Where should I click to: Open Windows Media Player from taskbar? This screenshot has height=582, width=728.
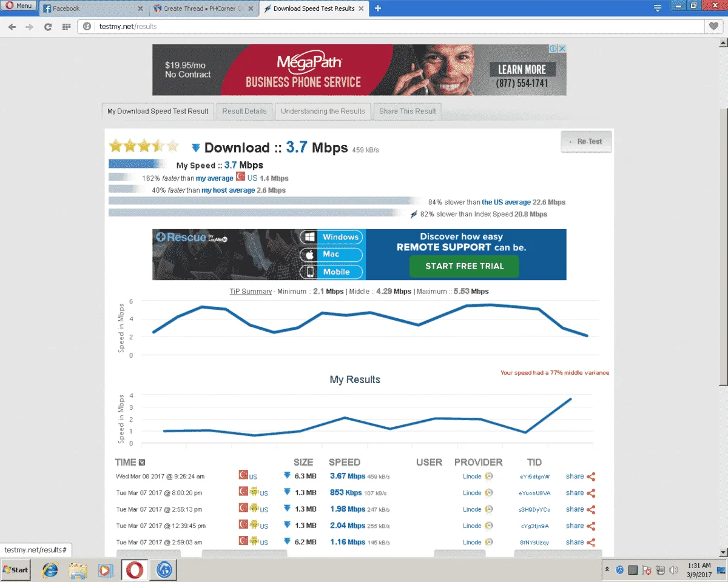coord(105,570)
